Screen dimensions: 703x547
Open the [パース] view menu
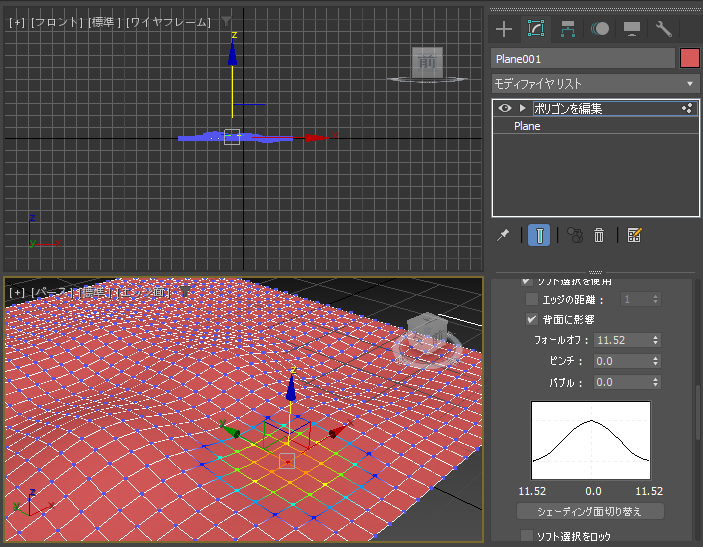(x=53, y=293)
